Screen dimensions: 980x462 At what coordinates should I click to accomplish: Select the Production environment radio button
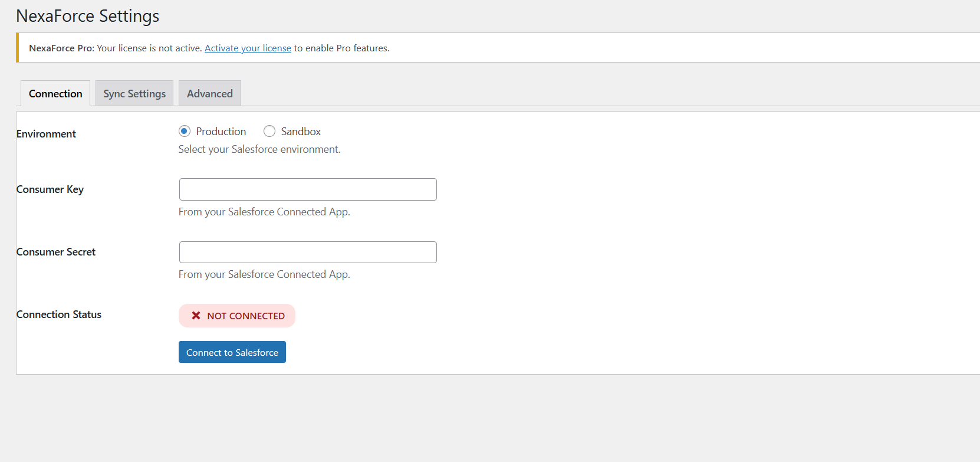pos(185,131)
